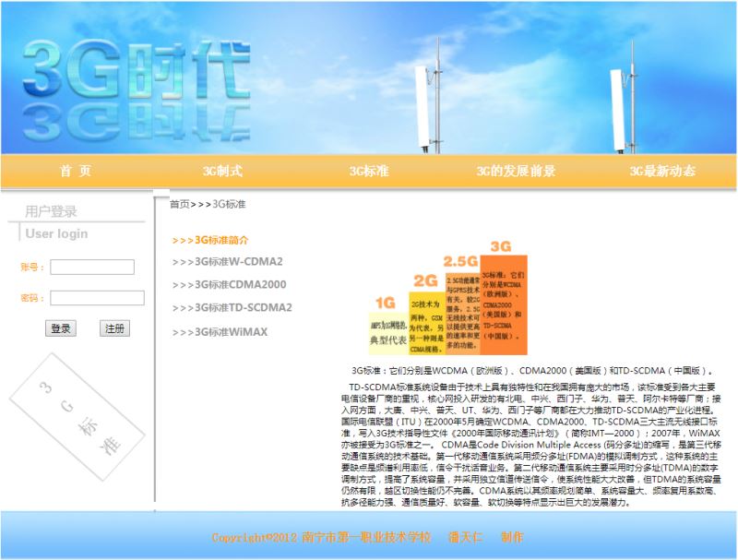Focus the 密码 password field
This screenshot has height=560, width=738.
(97, 298)
